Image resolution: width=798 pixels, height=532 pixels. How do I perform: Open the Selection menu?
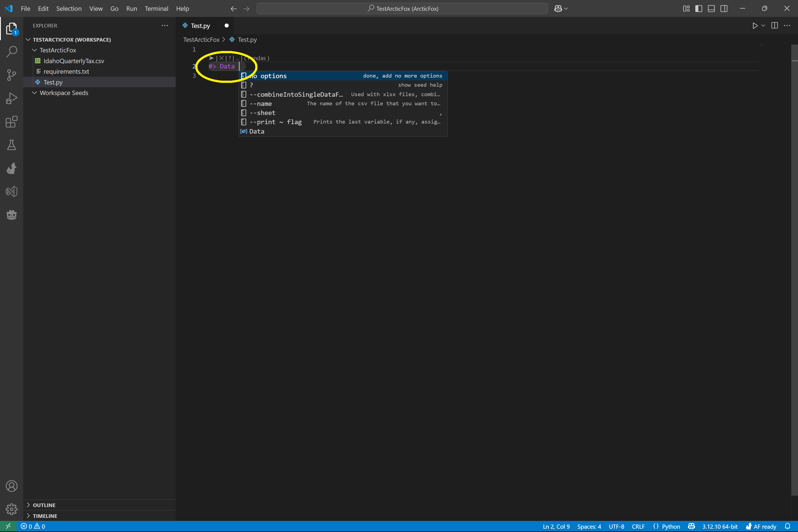coord(69,9)
